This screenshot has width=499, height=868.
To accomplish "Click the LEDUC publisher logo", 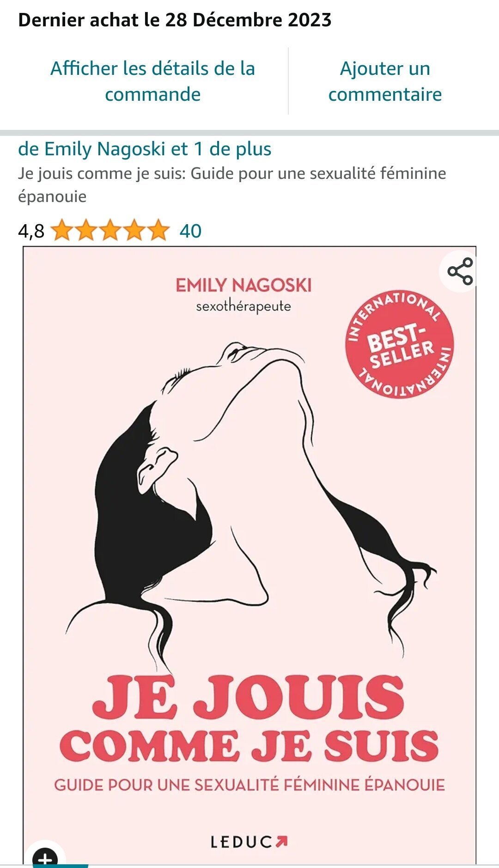I will [x=249, y=842].
